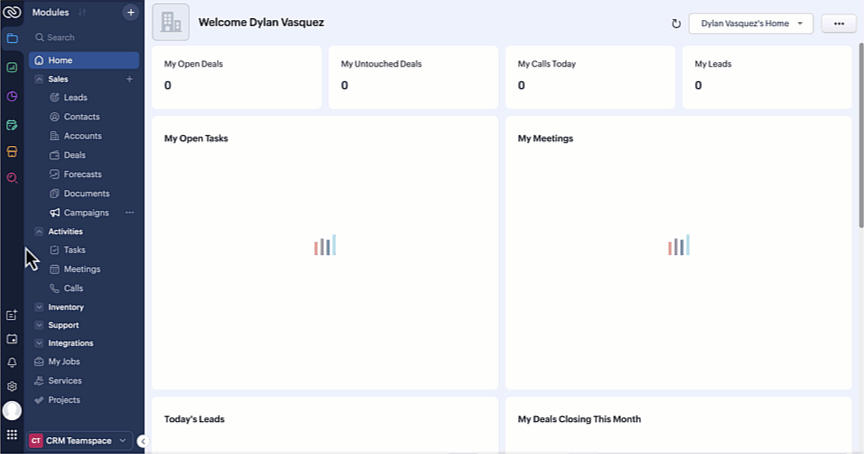Open the magenta search icon in the rail
Image resolution: width=864 pixels, height=454 pixels.
point(12,178)
